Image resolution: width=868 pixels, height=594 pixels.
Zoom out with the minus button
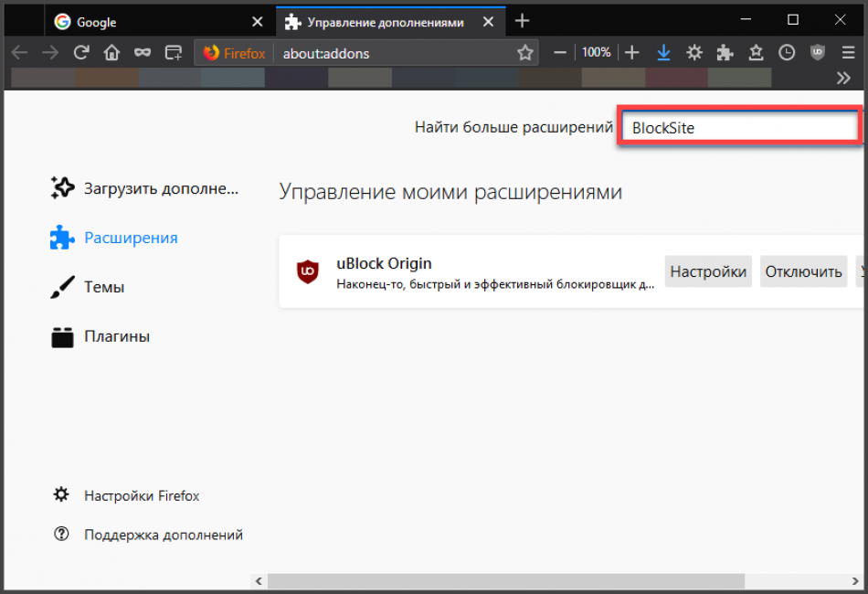pos(560,53)
